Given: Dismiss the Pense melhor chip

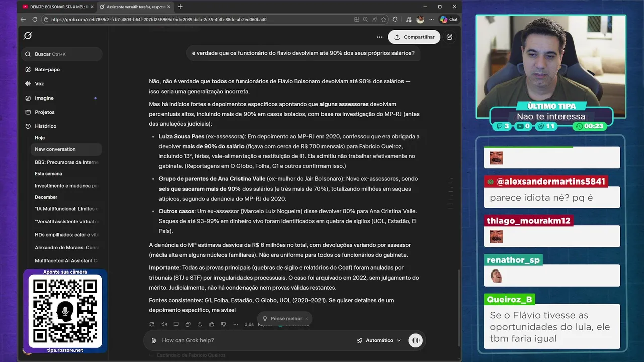Looking at the screenshot, I should tap(307, 319).
